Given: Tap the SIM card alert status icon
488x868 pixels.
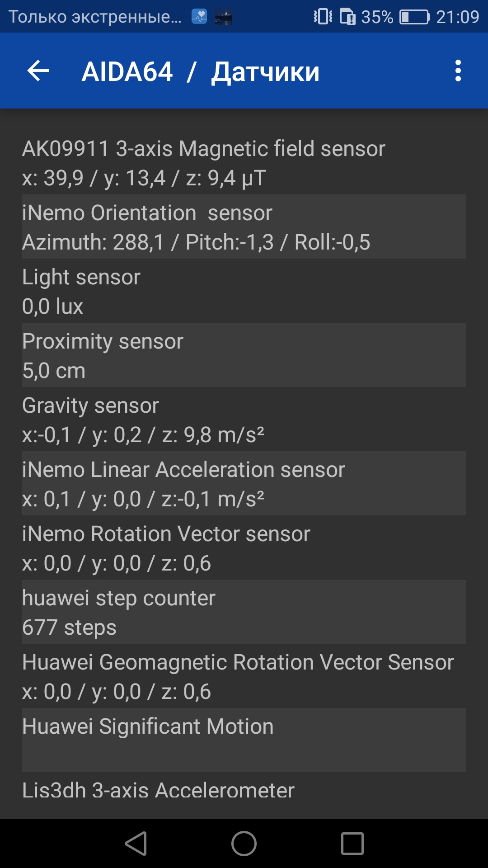Looking at the screenshot, I should (347, 17).
